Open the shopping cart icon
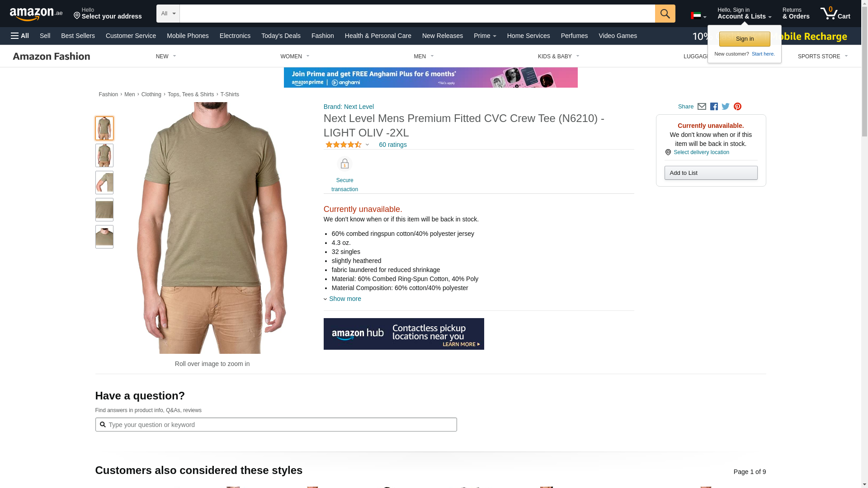 (x=835, y=14)
